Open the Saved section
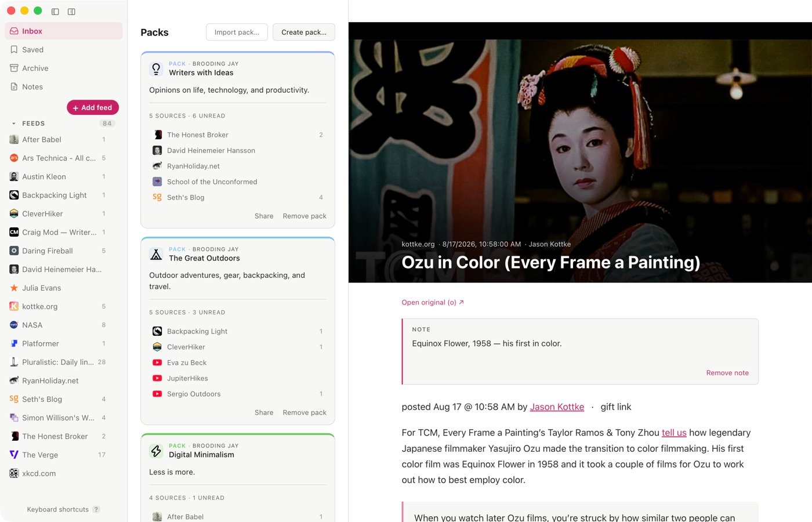The image size is (812, 522). click(x=64, y=50)
